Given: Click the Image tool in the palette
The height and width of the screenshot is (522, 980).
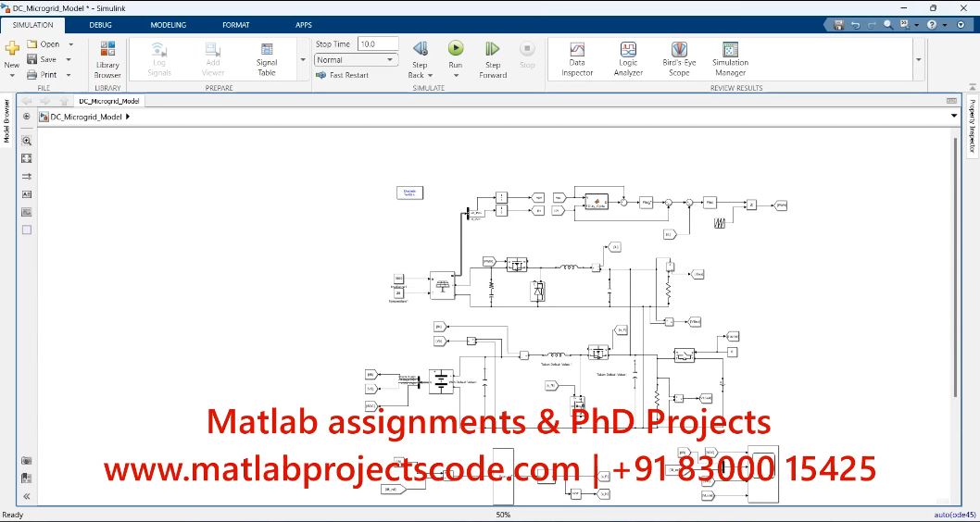Looking at the screenshot, I should point(26,212).
